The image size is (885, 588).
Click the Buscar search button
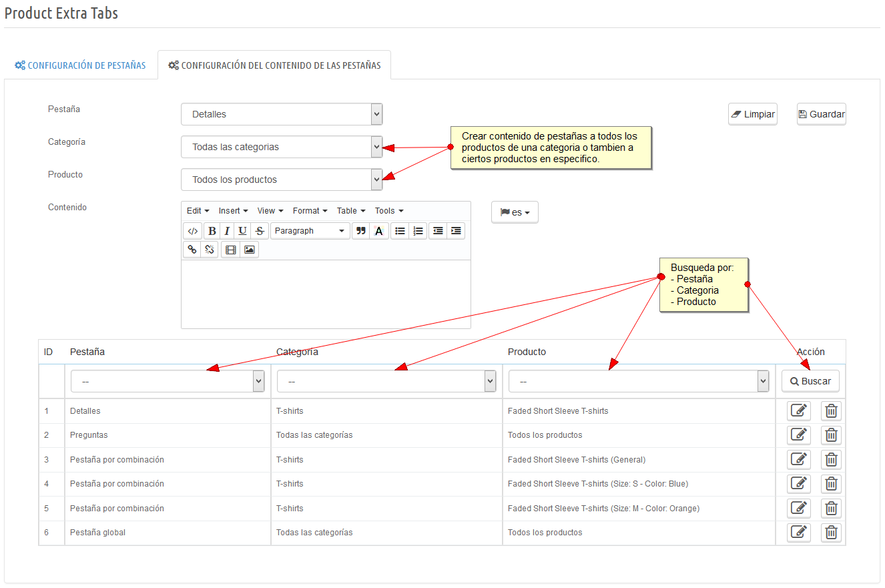[810, 381]
